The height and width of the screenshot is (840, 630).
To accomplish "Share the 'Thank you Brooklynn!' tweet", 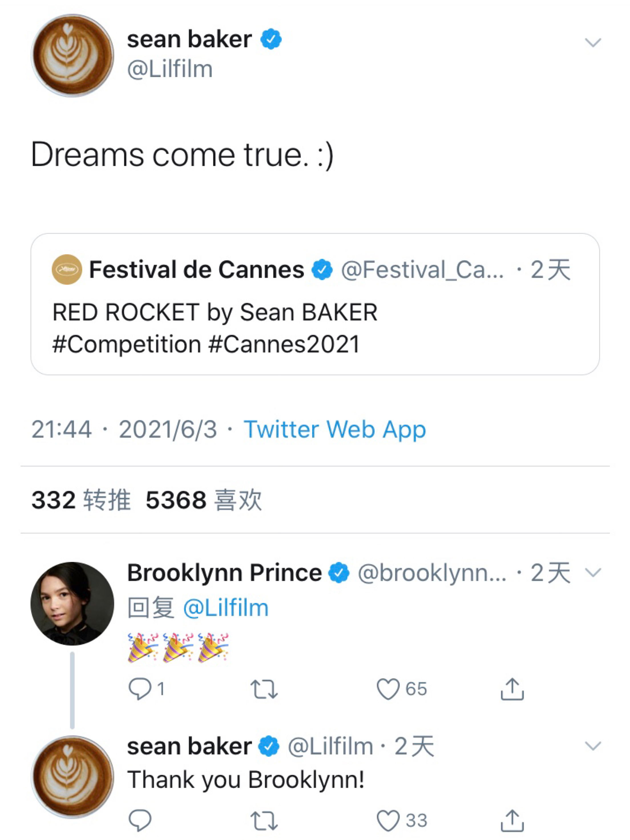I will 512,820.
